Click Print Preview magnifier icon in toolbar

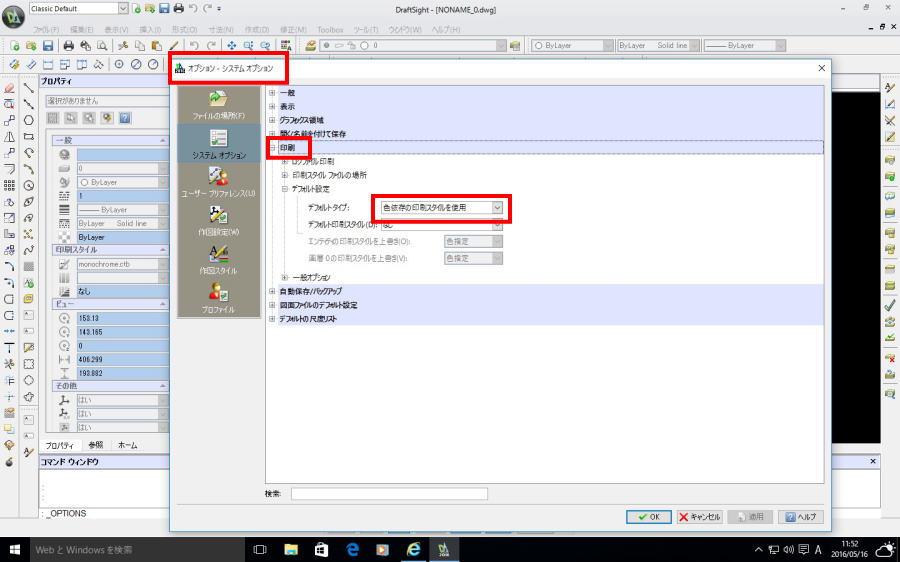[x=102, y=45]
